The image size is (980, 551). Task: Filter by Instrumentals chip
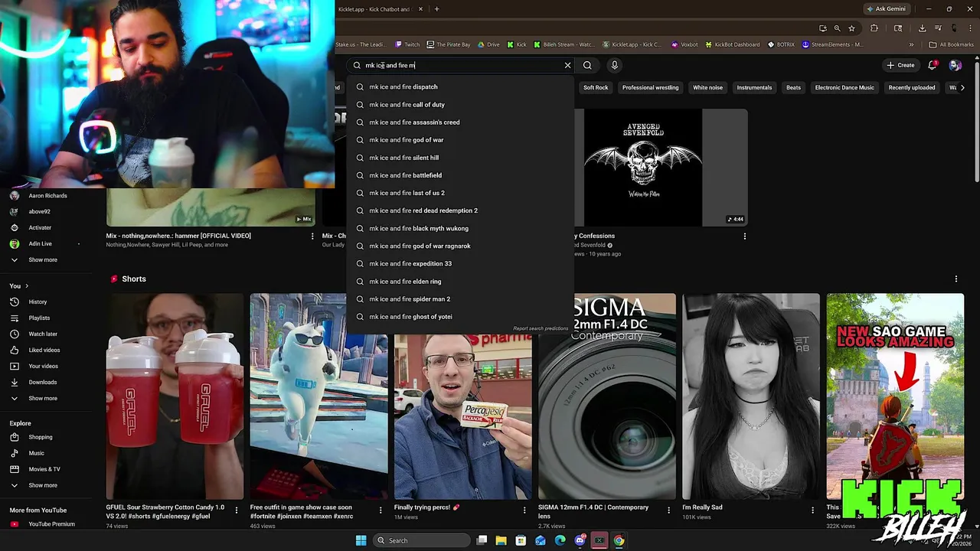click(754, 87)
